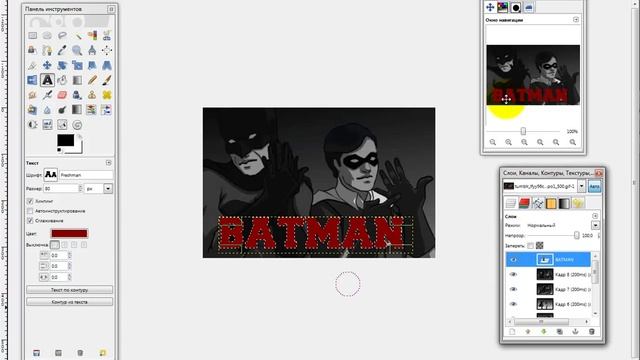Image resolution: width=640 pixels, height=360 pixels.
Task: Open the Layers tab configuration menu
Action: tap(595, 216)
